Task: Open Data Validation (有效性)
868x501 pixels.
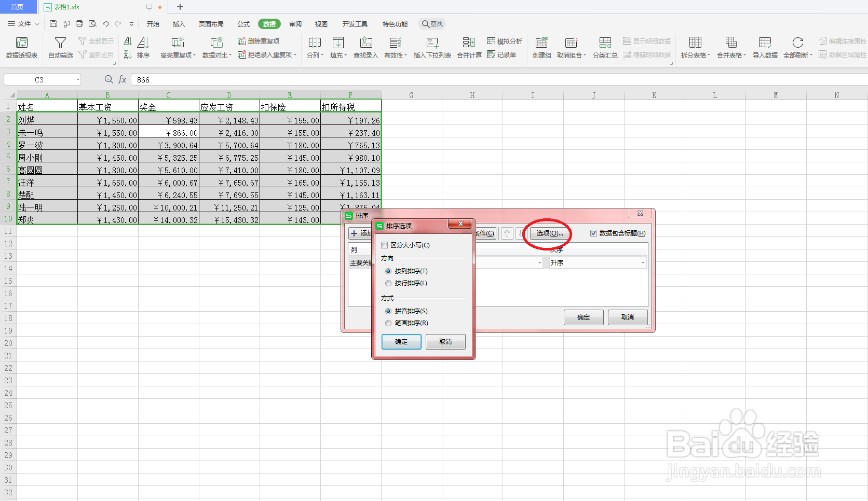Action: pyautogui.click(x=395, y=47)
